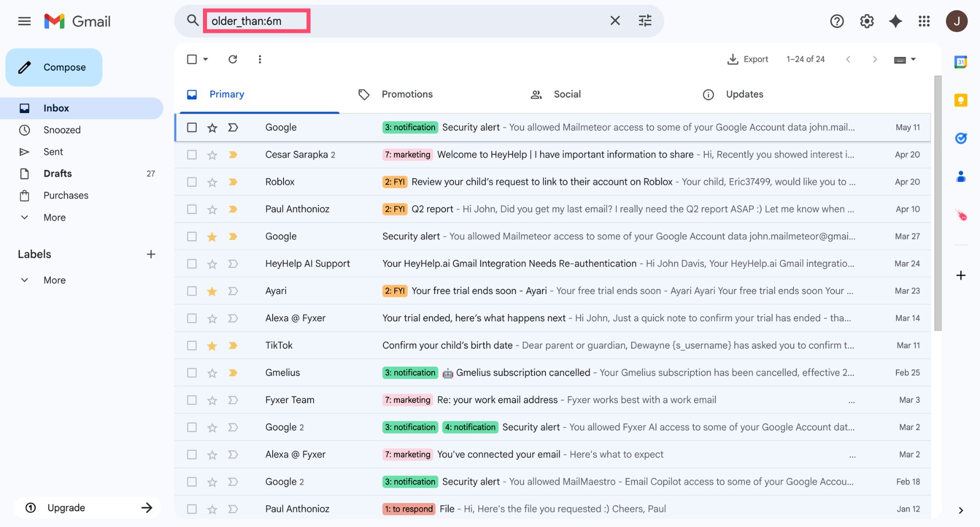980x527 pixels.
Task: Go to the previous page of results
Action: (848, 59)
